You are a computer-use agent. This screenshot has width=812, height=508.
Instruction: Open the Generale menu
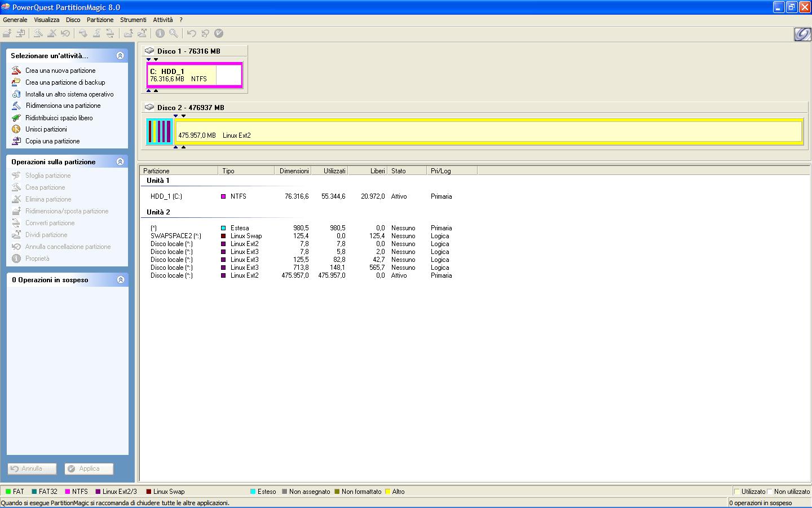pyautogui.click(x=15, y=20)
